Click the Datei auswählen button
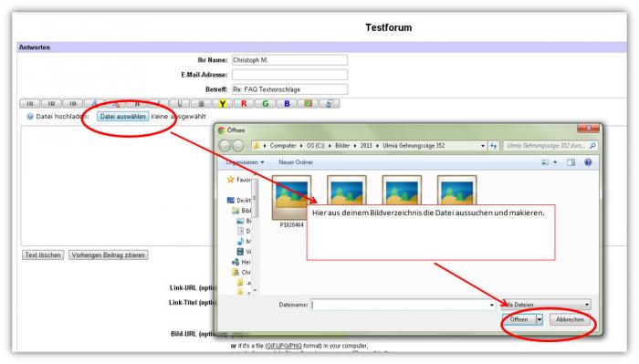Screen dimensions: 639x364 [x=122, y=117]
